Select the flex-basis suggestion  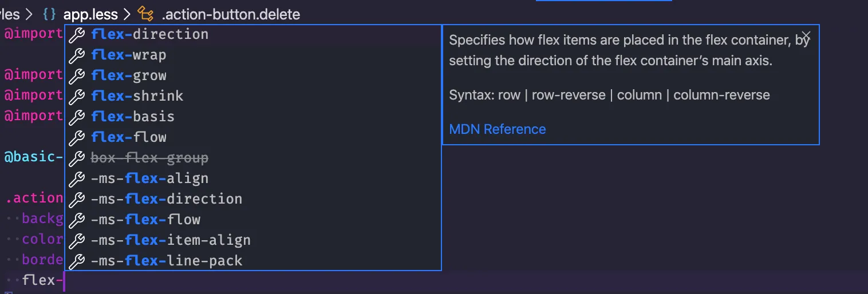(x=252, y=117)
